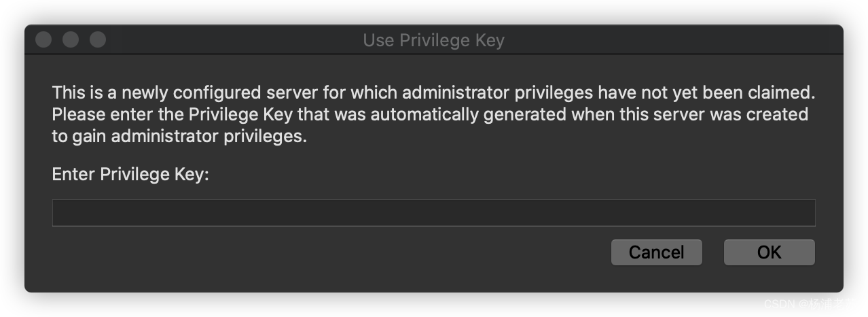Click the empty area left of Cancel
Image resolution: width=868 pixels, height=317 pixels.
[x=326, y=253]
